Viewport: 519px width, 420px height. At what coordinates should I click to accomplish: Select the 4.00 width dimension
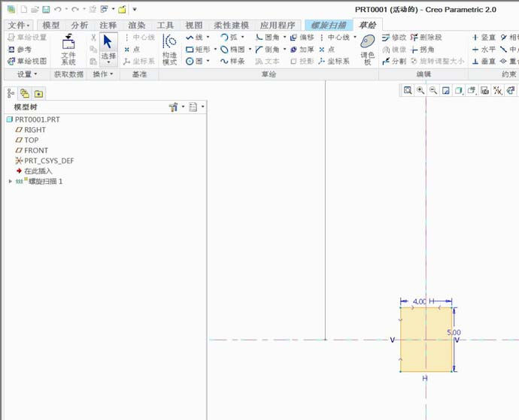420,301
